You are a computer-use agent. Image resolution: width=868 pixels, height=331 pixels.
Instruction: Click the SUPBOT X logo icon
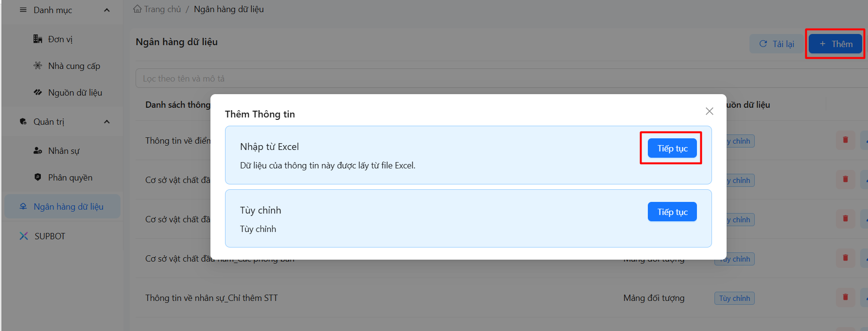23,236
